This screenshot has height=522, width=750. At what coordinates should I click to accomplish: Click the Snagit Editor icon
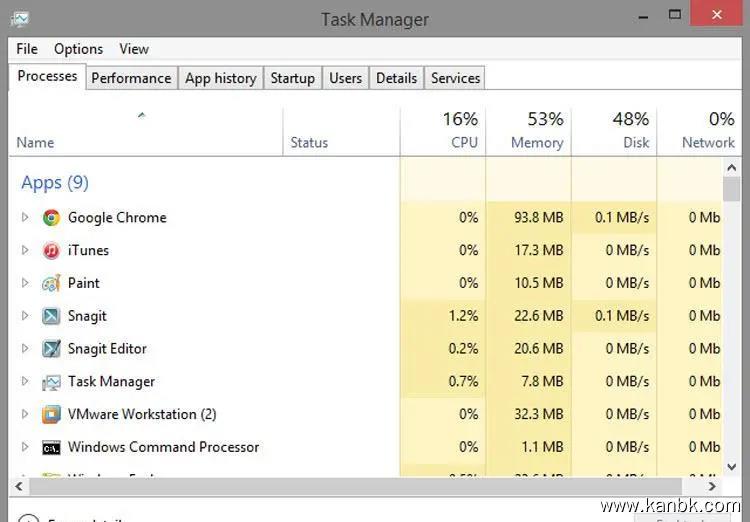coord(51,350)
